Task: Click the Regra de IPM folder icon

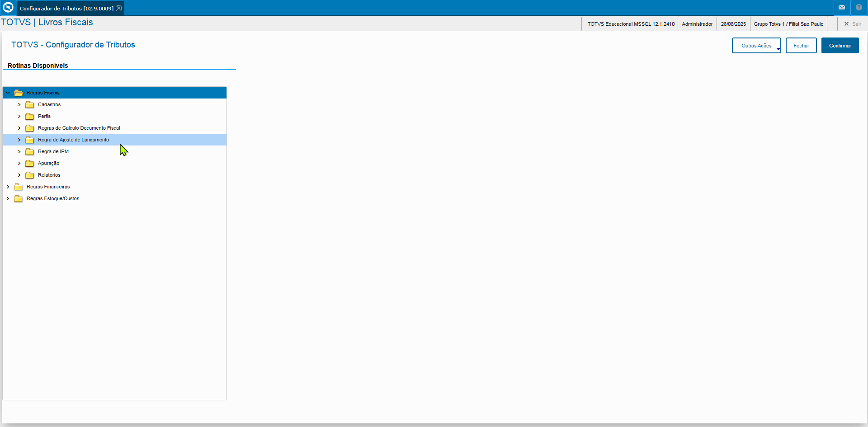Action: [x=30, y=151]
